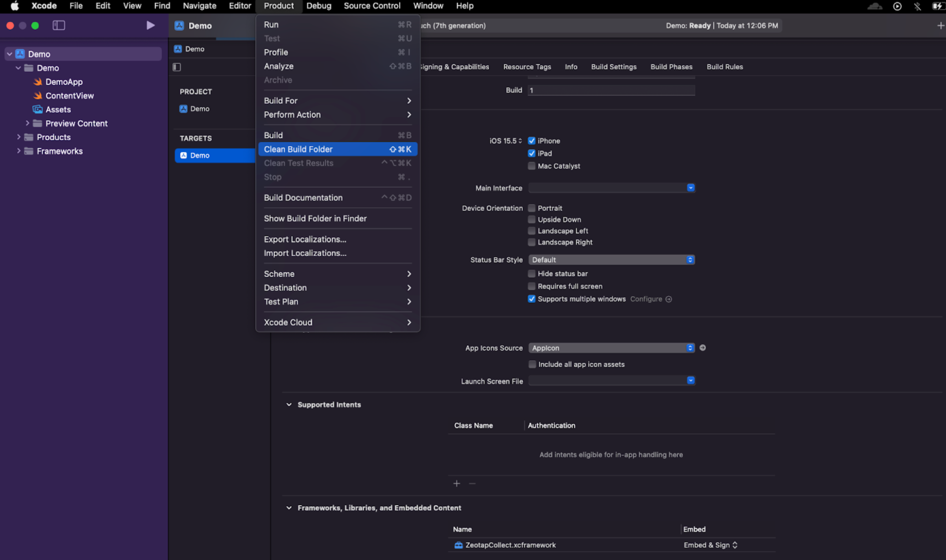Click the ContentView Swift file icon

pyautogui.click(x=38, y=96)
